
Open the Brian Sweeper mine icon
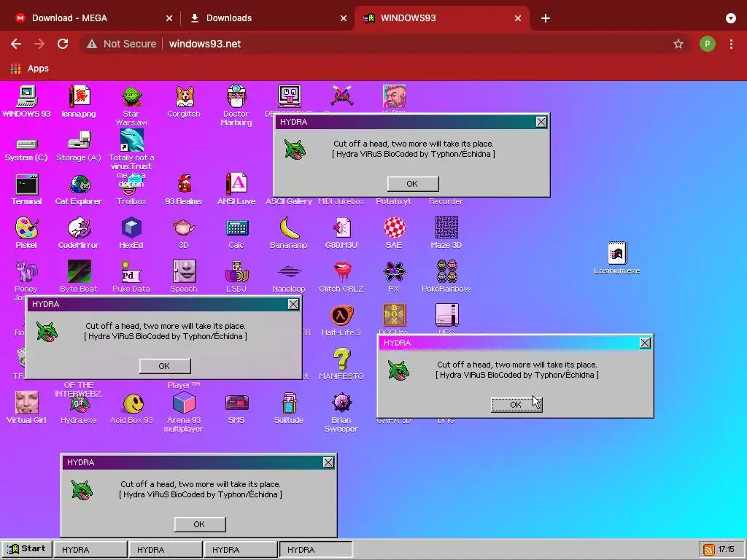pyautogui.click(x=341, y=412)
